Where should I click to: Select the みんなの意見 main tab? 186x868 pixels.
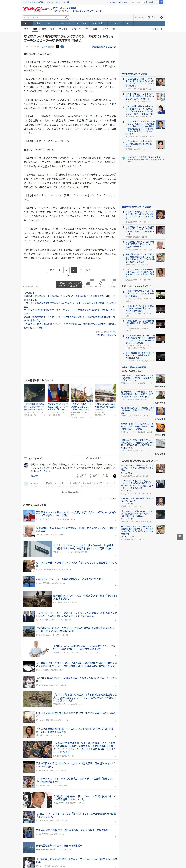point(98,24)
